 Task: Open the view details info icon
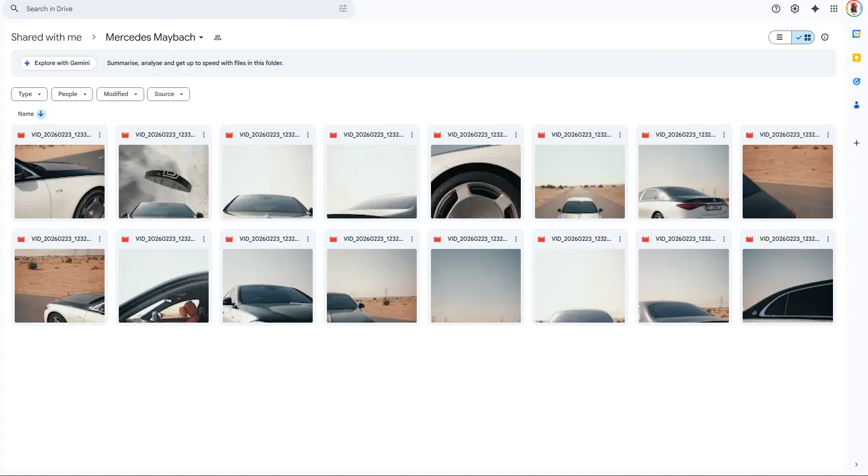coord(825,37)
